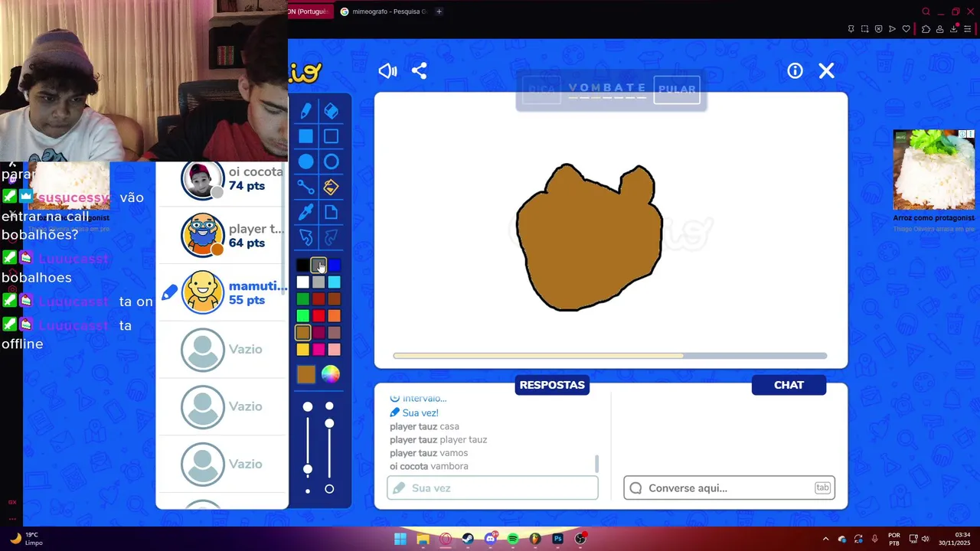Open the 'Arroz como protagonista' ad link
This screenshot has width=980, height=551.
[x=933, y=218]
